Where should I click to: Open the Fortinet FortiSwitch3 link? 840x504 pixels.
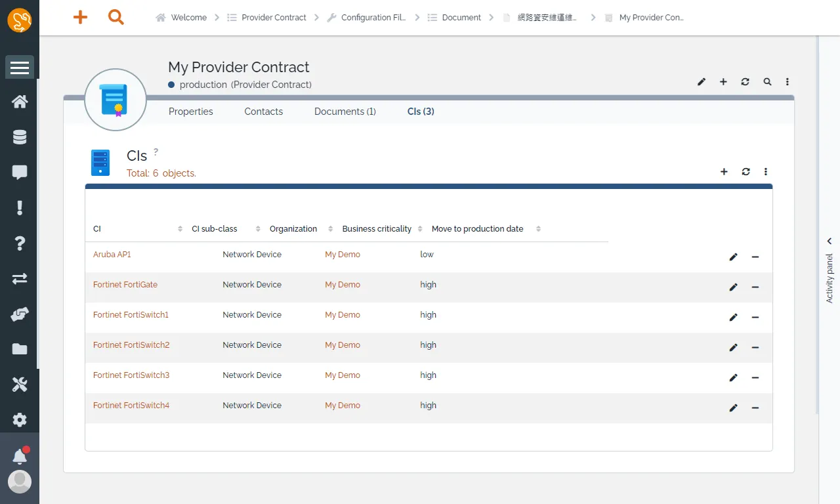131,375
